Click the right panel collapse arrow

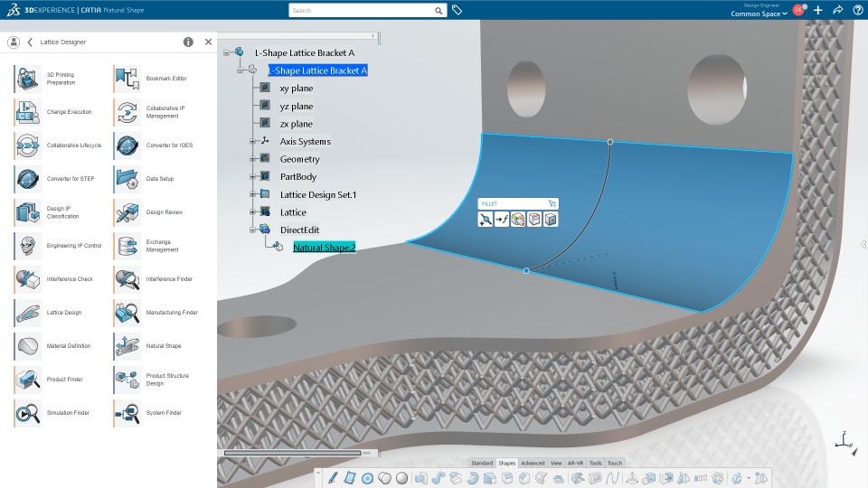[863, 245]
